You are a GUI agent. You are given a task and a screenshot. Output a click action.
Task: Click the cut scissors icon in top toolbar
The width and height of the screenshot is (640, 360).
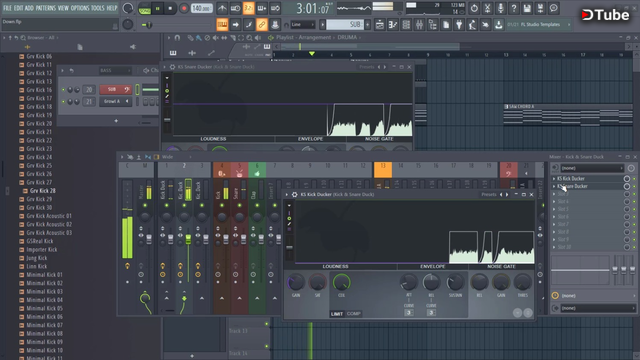[x=487, y=8]
